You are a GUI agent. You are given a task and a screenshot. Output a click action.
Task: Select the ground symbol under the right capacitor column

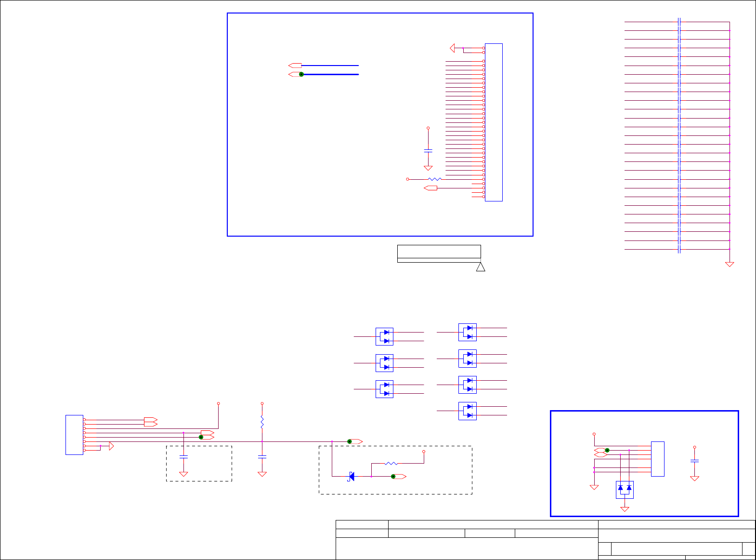(730, 265)
